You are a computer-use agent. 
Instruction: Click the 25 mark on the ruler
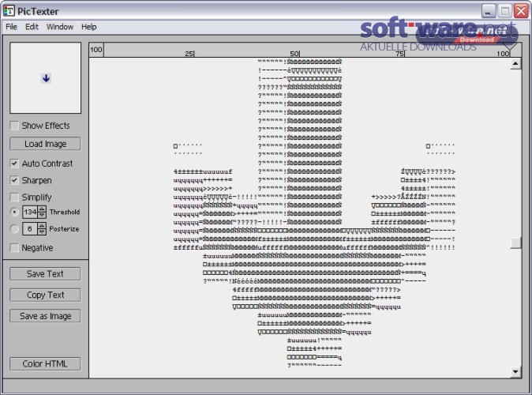click(x=190, y=53)
